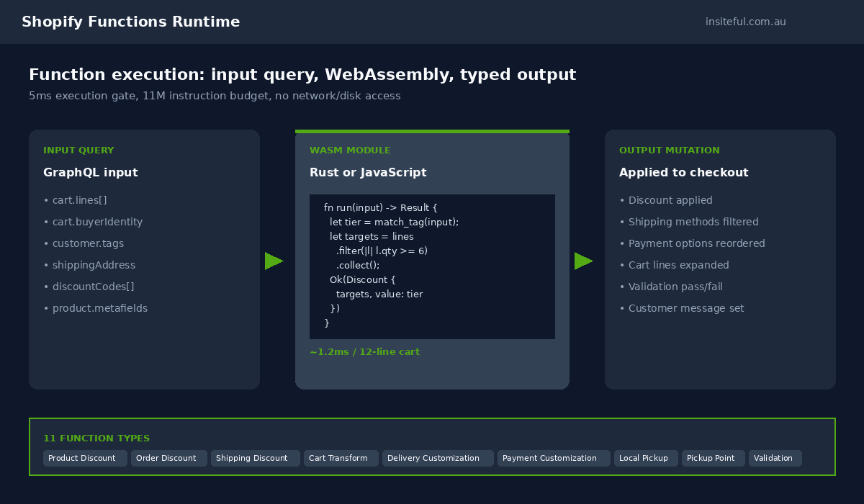Click the GraphQL input heading
Image resolution: width=864 pixels, height=504 pixels.
91,173
